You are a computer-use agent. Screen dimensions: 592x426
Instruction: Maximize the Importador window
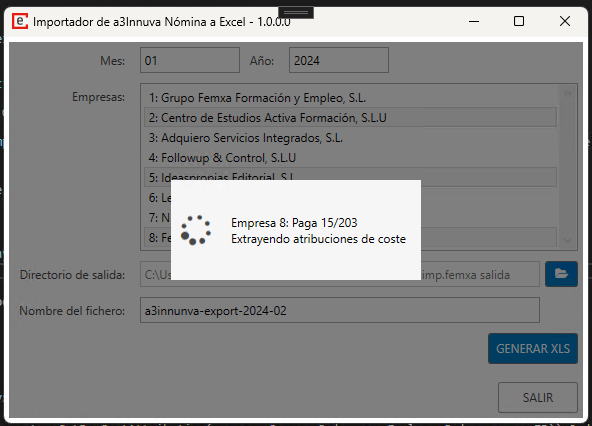[519, 22]
